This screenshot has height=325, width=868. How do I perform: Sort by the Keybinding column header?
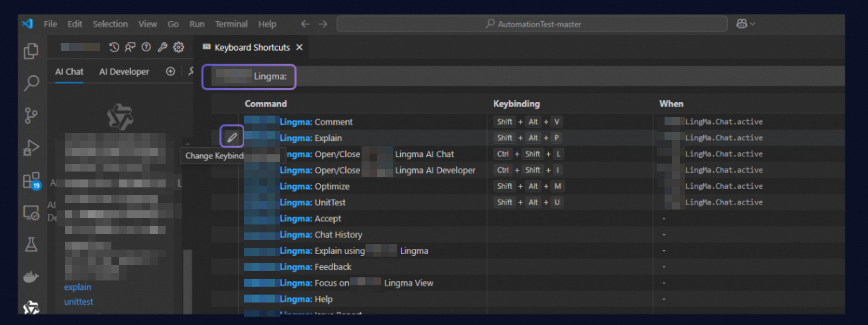click(x=516, y=104)
